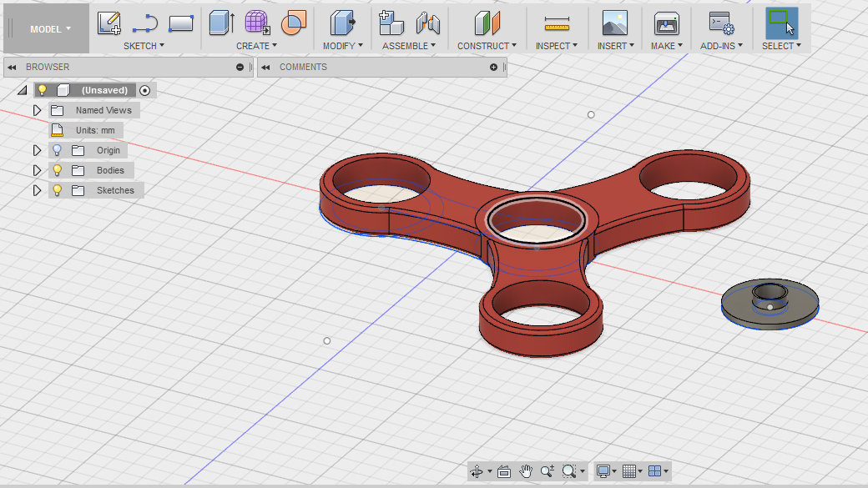Open the Display Settings dropdown arrow
Screen dimensions: 868x488
tap(614, 471)
